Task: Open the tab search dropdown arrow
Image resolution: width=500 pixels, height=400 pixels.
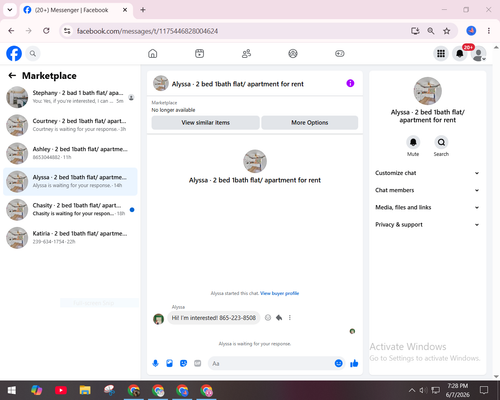Action: click(10, 10)
